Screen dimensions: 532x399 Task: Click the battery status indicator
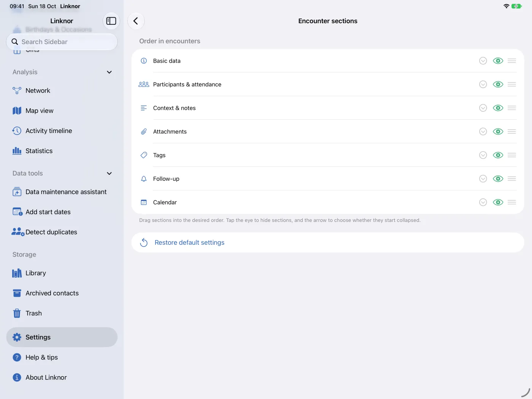516,6
